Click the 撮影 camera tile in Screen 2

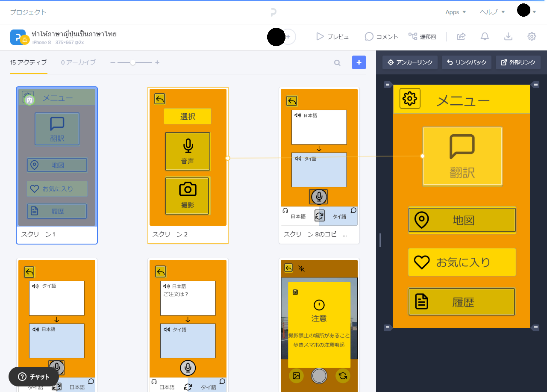(x=188, y=196)
